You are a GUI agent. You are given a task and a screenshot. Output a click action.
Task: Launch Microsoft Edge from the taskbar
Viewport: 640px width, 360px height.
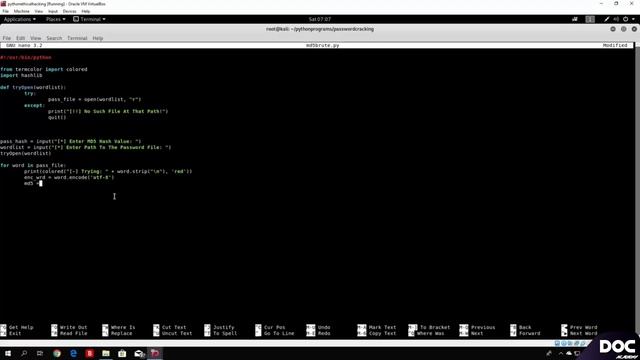(73, 353)
